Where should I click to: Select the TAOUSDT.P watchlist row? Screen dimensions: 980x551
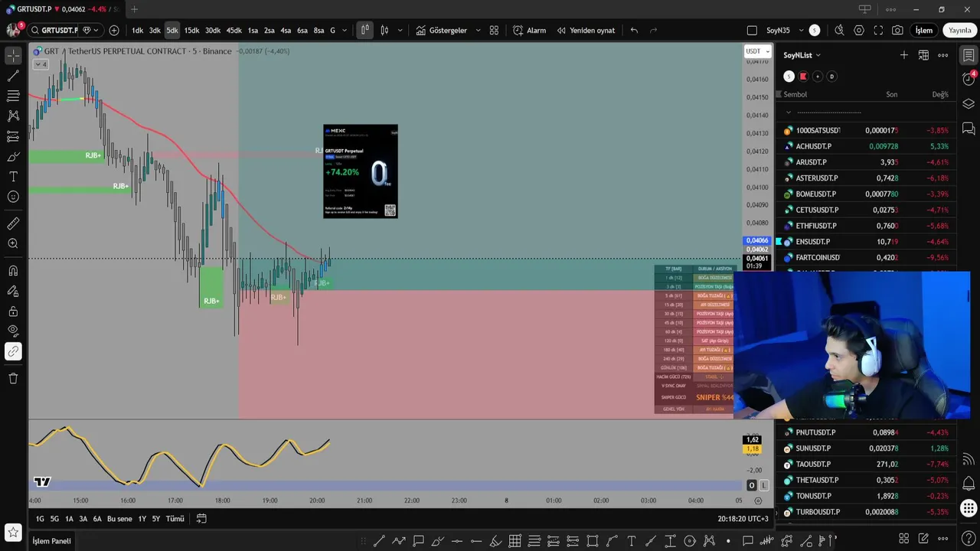(865, 464)
